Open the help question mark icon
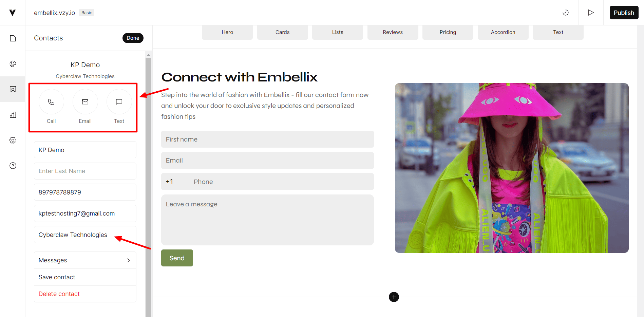Screen dimensions: 644x317 (13, 166)
